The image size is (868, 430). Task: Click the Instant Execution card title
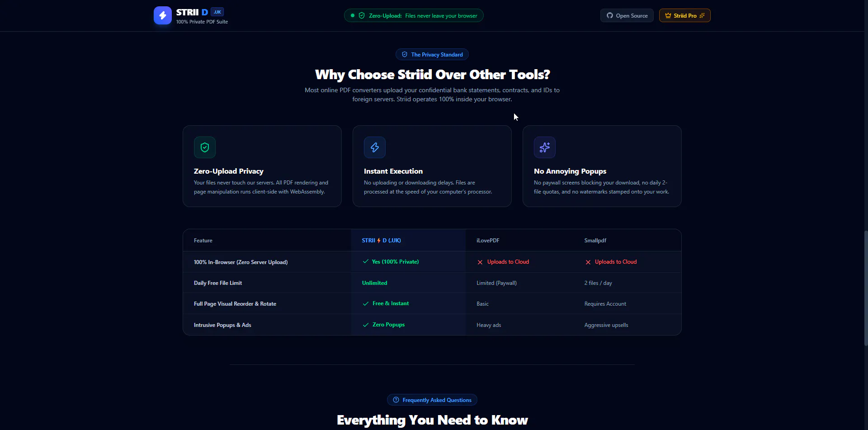393,171
